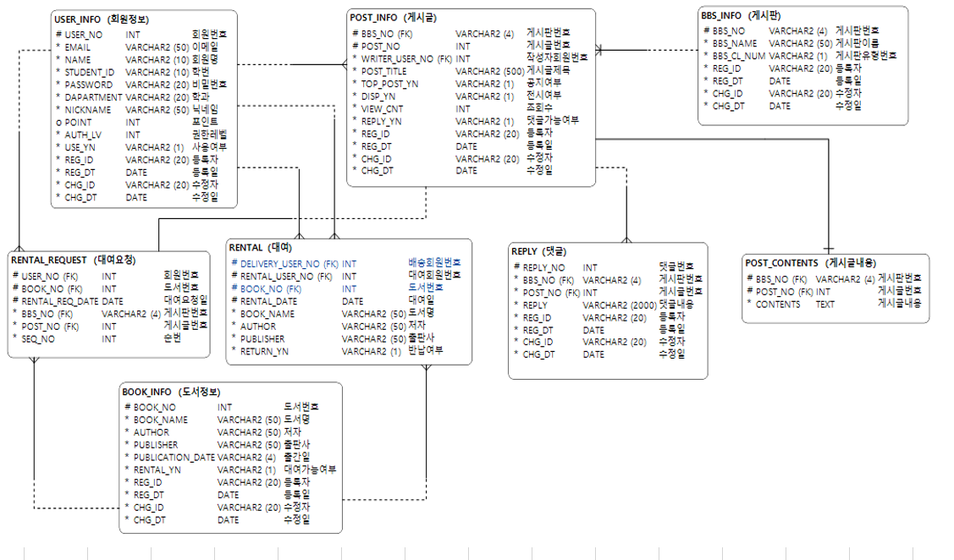Click PUBLICATION_DATE column in BOOK_INFO
The height and width of the screenshot is (560, 954).
pyautogui.click(x=174, y=458)
